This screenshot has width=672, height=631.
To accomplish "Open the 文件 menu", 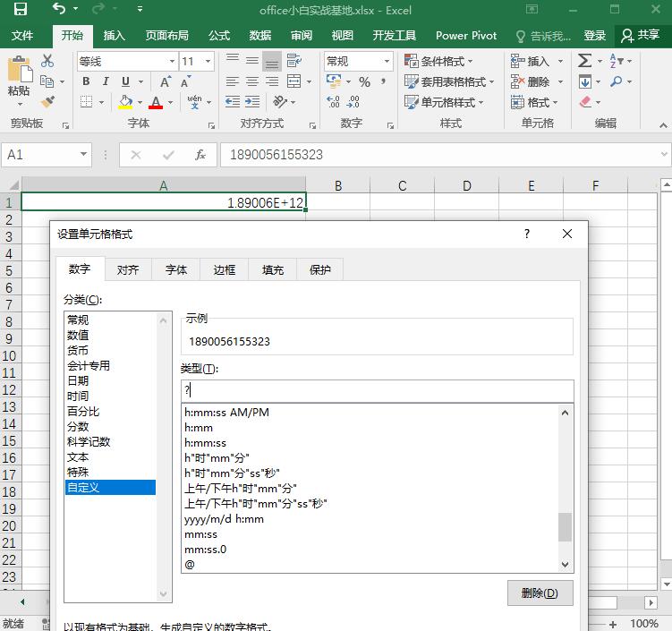I will pyautogui.click(x=21, y=35).
